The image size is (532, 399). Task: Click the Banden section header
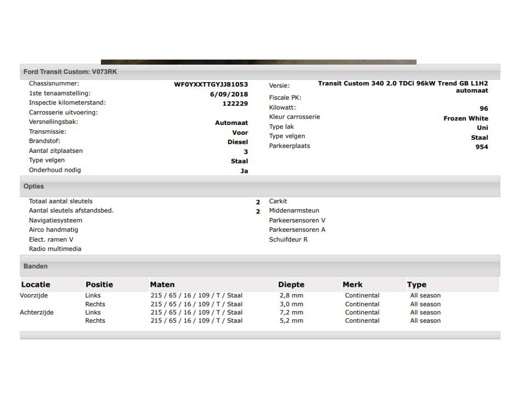(x=35, y=266)
